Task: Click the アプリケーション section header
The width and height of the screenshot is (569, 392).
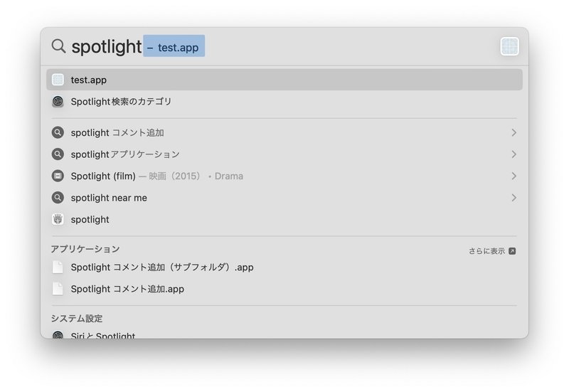Action: [x=85, y=249]
